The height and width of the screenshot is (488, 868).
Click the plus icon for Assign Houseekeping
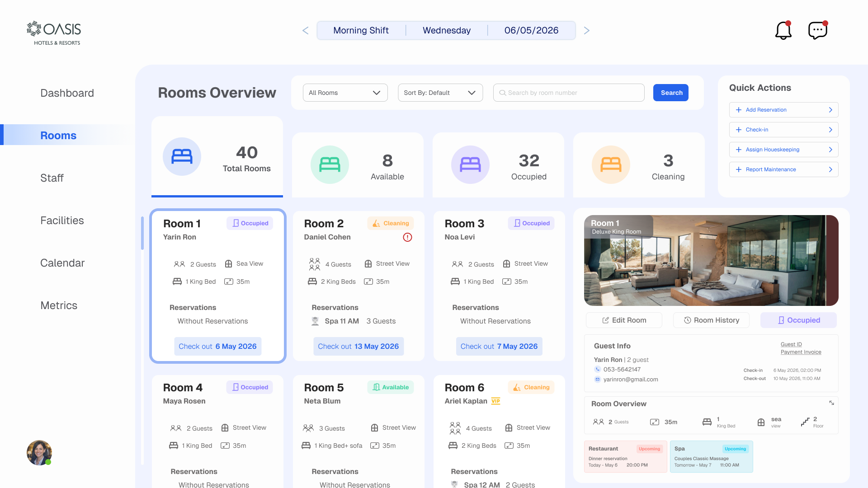[739, 150]
